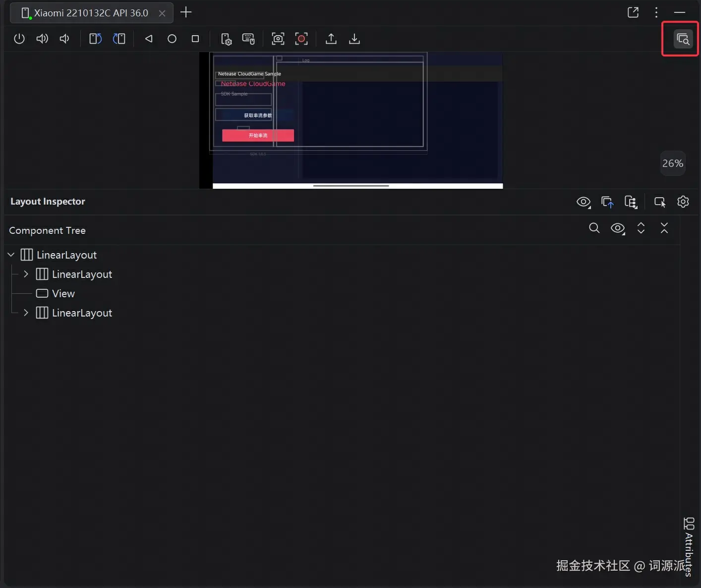Select the root LinearLayout row
This screenshot has height=588, width=701.
click(x=342, y=255)
